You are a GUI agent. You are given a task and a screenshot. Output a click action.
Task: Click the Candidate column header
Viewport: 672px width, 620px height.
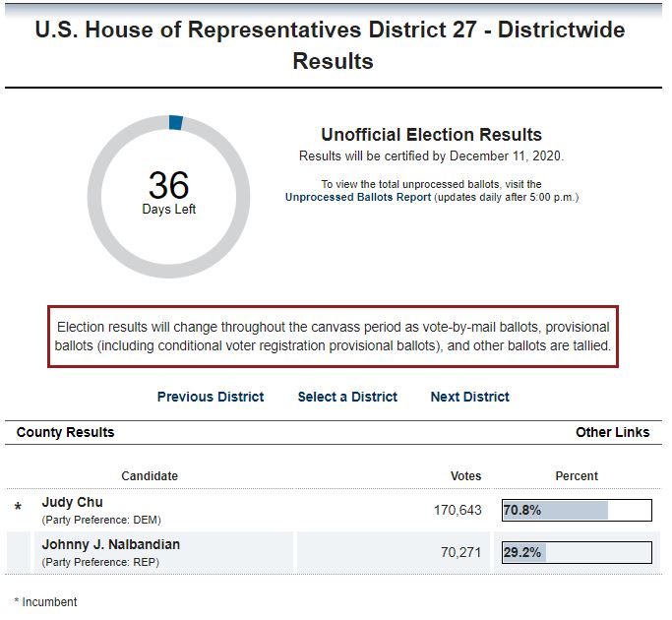(x=150, y=476)
